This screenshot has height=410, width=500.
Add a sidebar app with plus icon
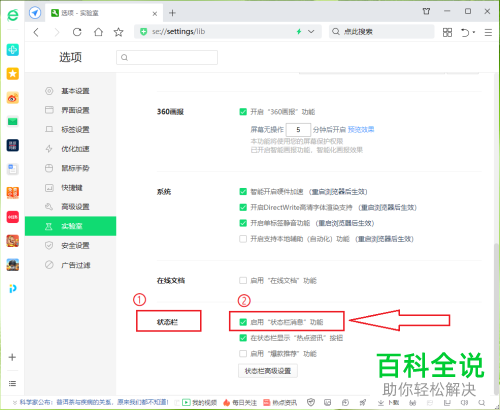(12, 357)
